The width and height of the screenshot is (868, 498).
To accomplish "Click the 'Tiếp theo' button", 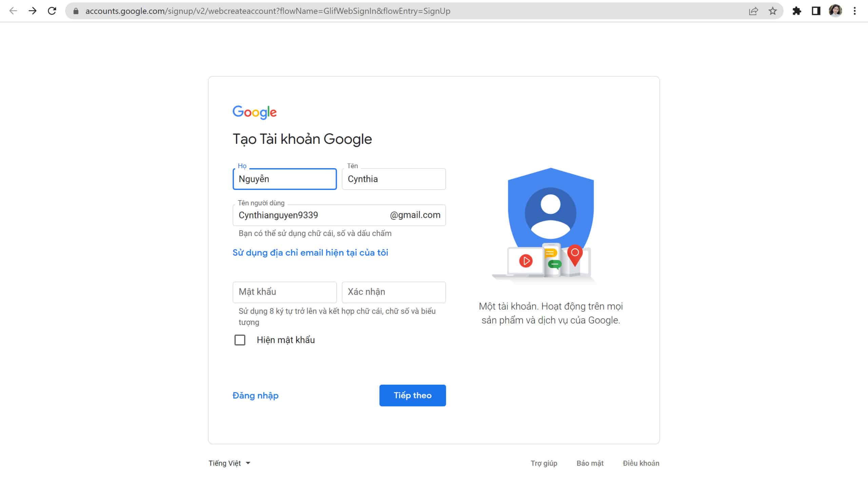I will [413, 396].
